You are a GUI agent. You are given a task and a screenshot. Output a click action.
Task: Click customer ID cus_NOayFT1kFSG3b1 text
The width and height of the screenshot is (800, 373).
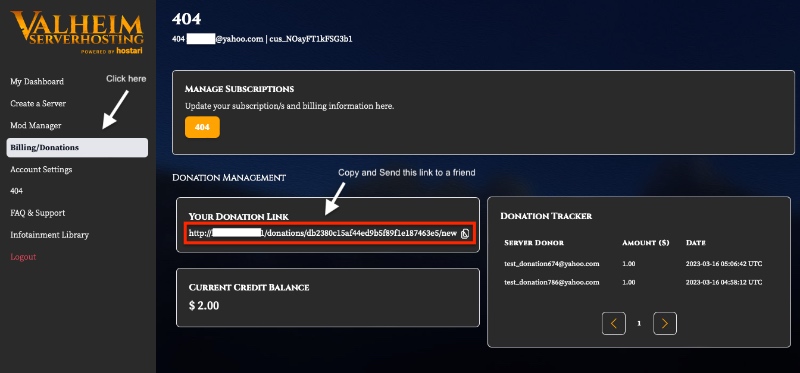click(x=311, y=39)
